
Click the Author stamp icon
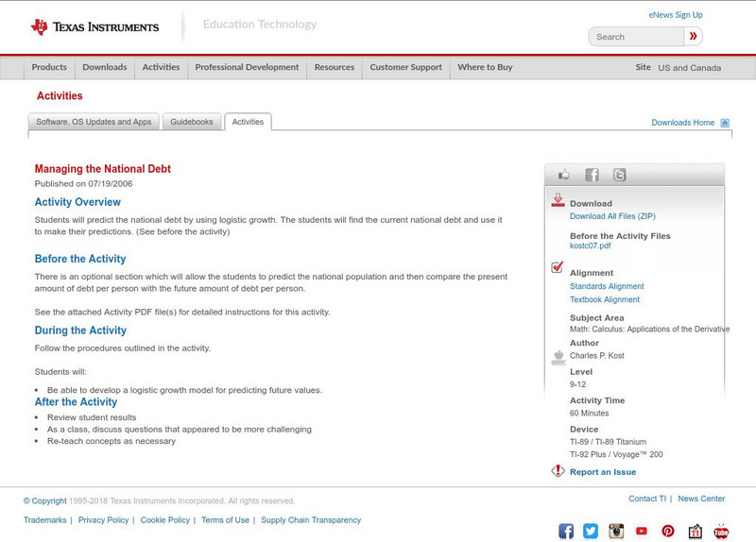[558, 358]
